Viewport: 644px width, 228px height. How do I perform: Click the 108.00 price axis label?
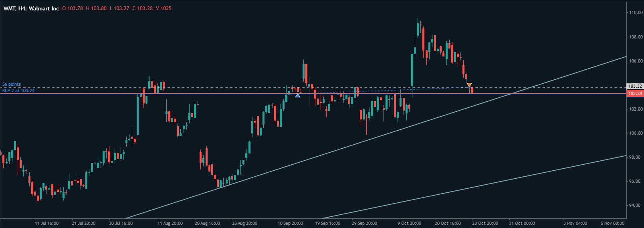(636, 37)
